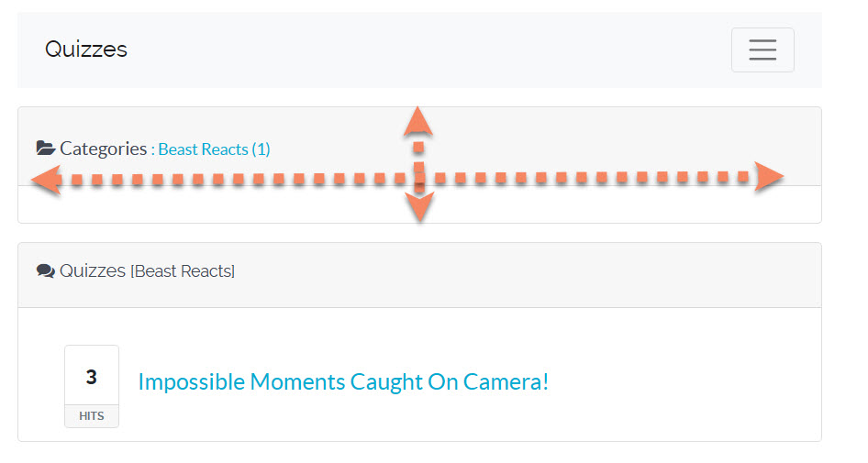
Task: Open Impossible Moments Caught On Camera quiz
Action: coord(343,381)
